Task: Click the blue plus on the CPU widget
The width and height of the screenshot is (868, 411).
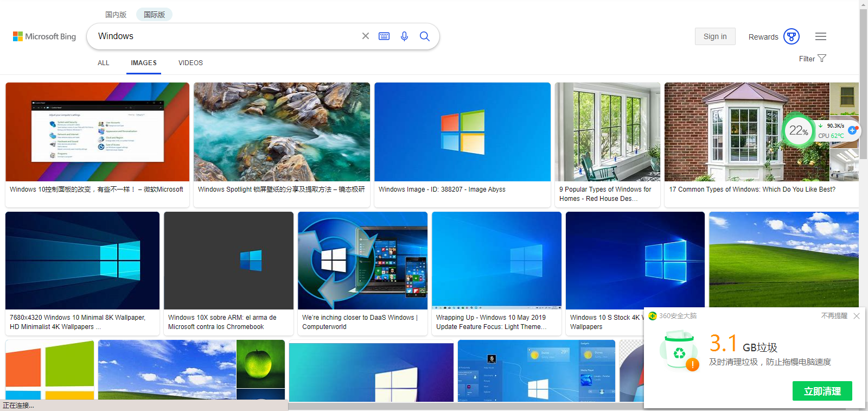Action: coord(852,130)
